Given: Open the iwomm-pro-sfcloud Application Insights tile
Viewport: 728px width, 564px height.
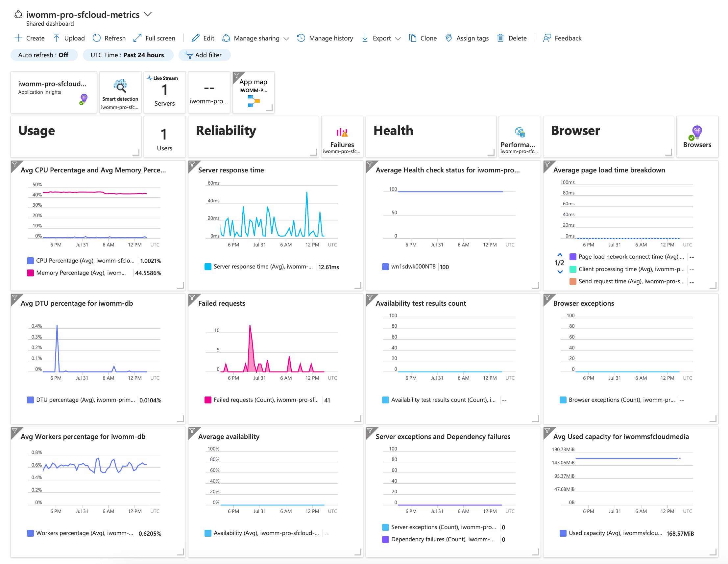Looking at the screenshot, I should 54,92.
